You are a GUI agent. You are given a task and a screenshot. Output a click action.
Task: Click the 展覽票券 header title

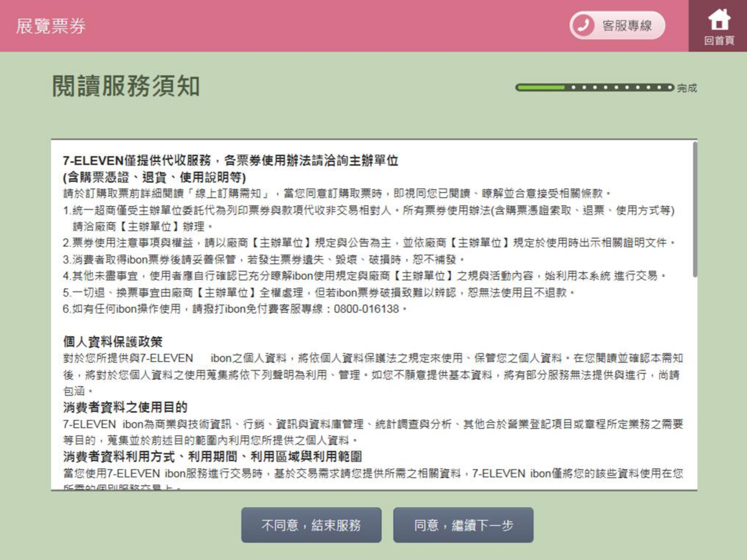(51, 26)
